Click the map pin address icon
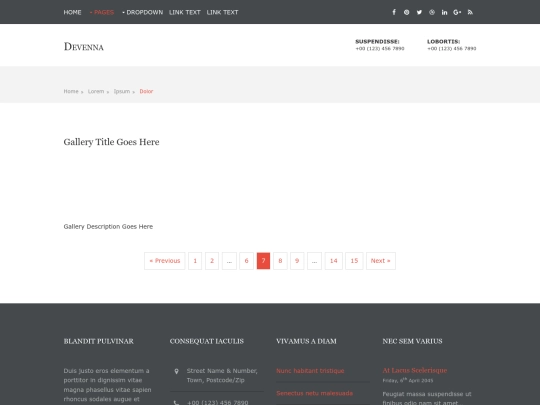540x405 pixels. [176, 371]
